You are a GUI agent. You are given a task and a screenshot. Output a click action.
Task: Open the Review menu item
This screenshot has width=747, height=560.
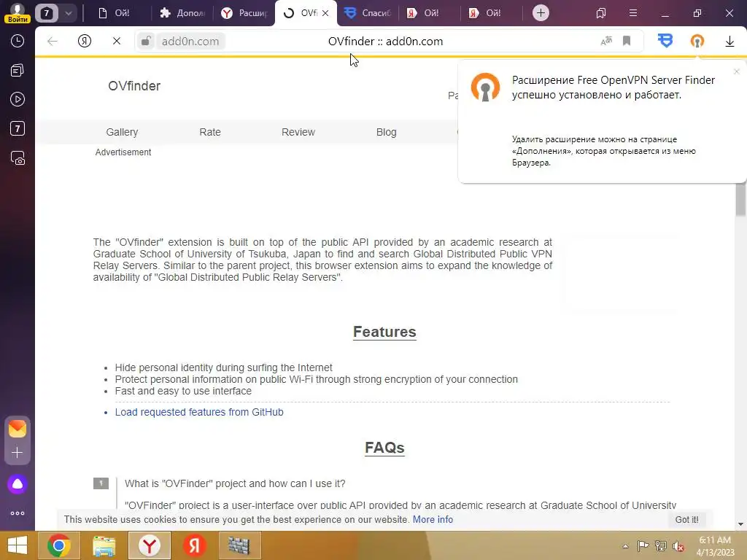(x=298, y=132)
